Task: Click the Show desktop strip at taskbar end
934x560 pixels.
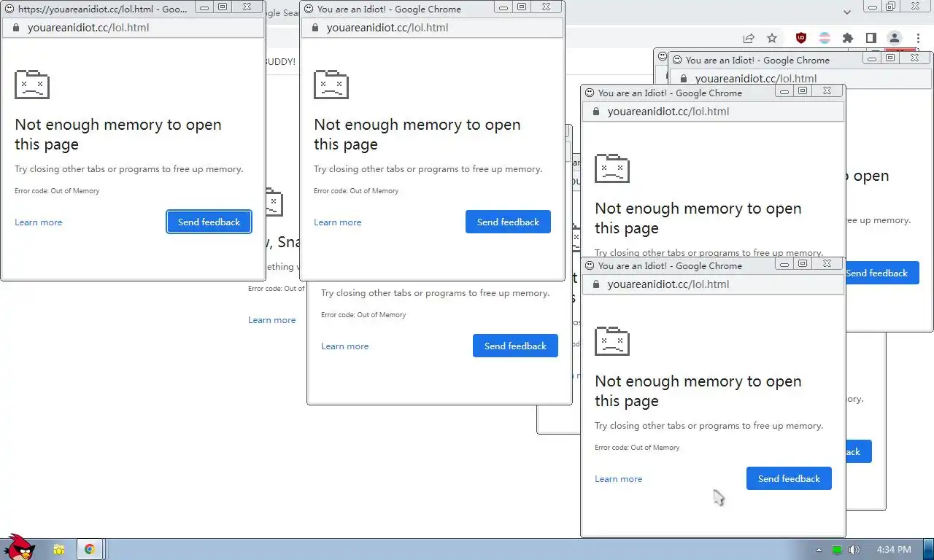Action: (x=929, y=549)
